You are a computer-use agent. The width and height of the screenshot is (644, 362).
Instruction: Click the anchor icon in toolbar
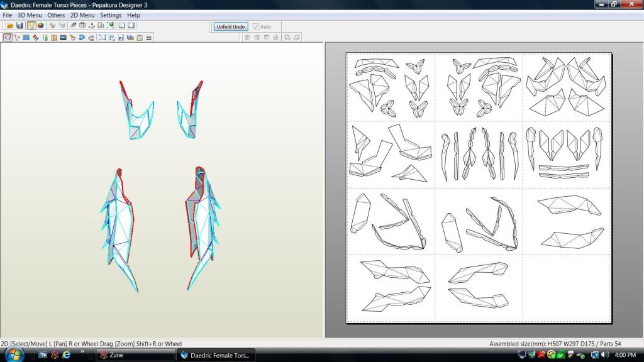92,25
